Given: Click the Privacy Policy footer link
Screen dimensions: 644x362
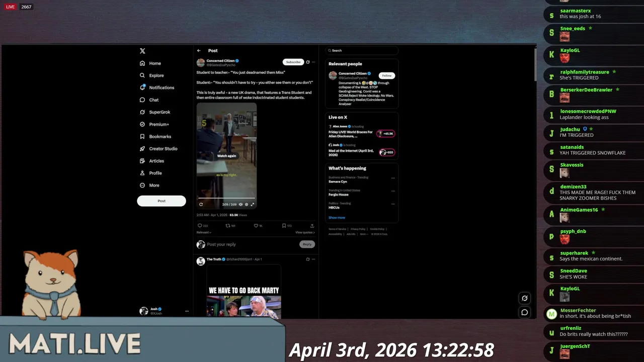Looking at the screenshot, I should click(358, 229).
